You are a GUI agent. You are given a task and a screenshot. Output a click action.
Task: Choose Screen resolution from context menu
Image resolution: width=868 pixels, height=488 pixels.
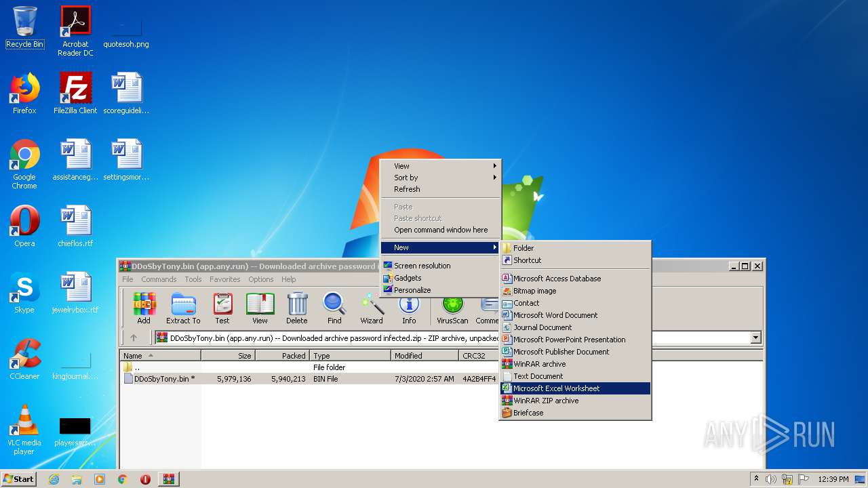click(440, 266)
